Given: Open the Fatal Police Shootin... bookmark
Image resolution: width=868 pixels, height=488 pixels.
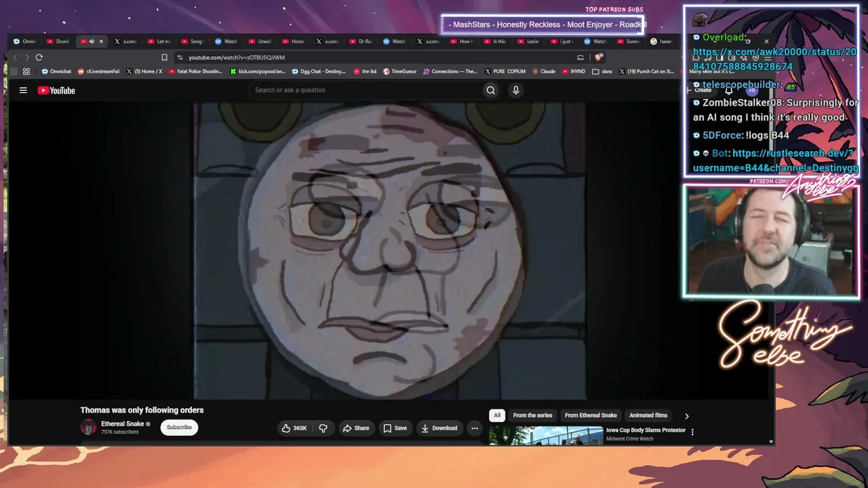Looking at the screenshot, I should pos(195,71).
